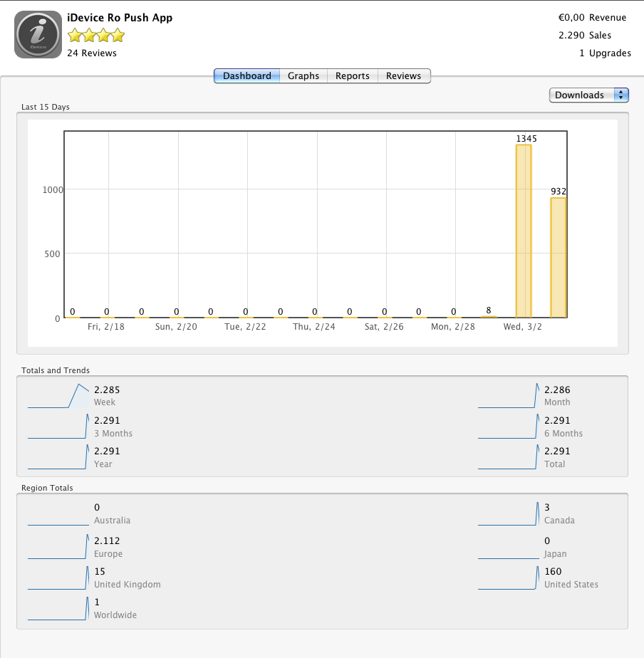Click the Worldwide region label

[x=115, y=615]
